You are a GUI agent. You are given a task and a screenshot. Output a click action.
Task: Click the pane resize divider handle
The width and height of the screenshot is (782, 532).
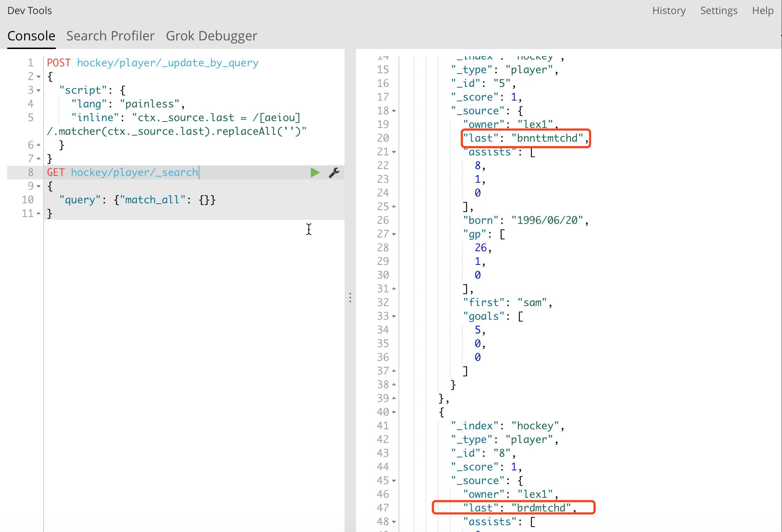(350, 297)
